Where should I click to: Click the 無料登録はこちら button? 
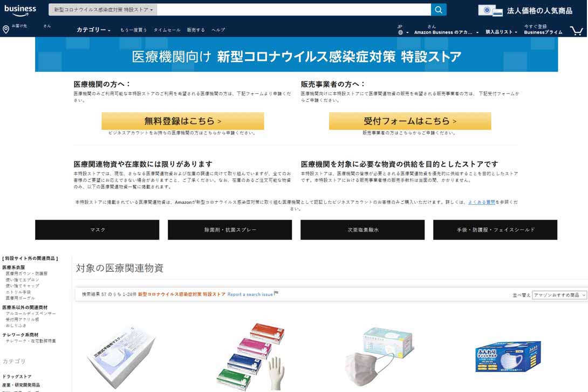(183, 121)
